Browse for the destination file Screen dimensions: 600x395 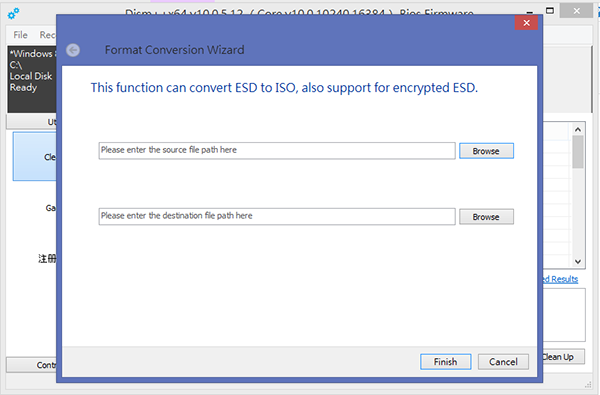(486, 217)
